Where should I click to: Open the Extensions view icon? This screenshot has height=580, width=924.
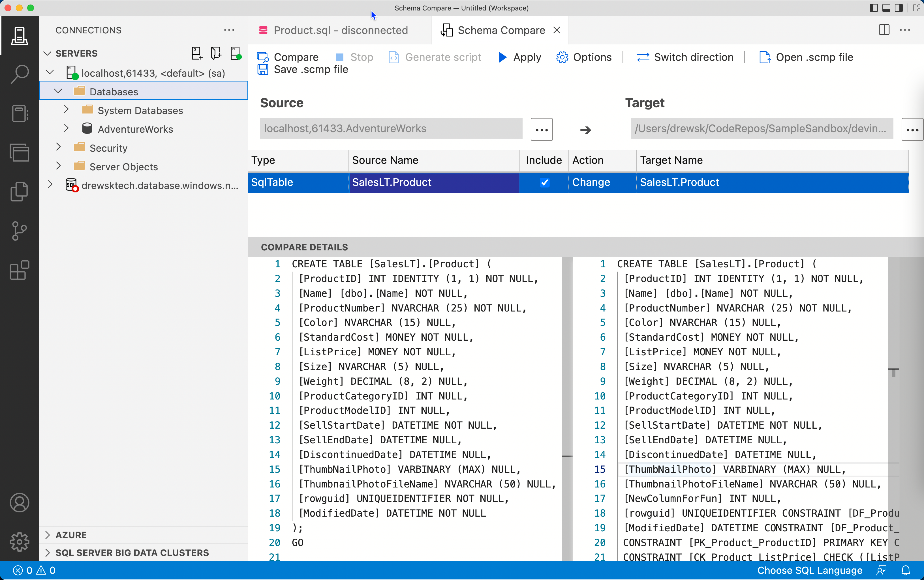point(19,270)
